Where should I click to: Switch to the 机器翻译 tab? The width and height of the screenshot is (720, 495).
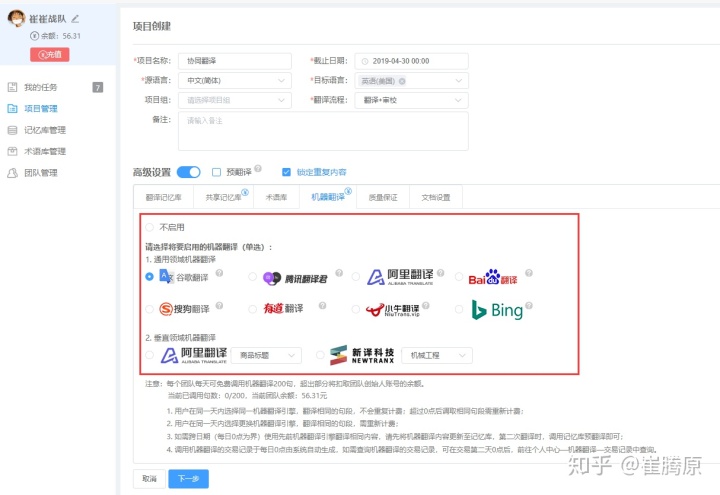(328, 197)
